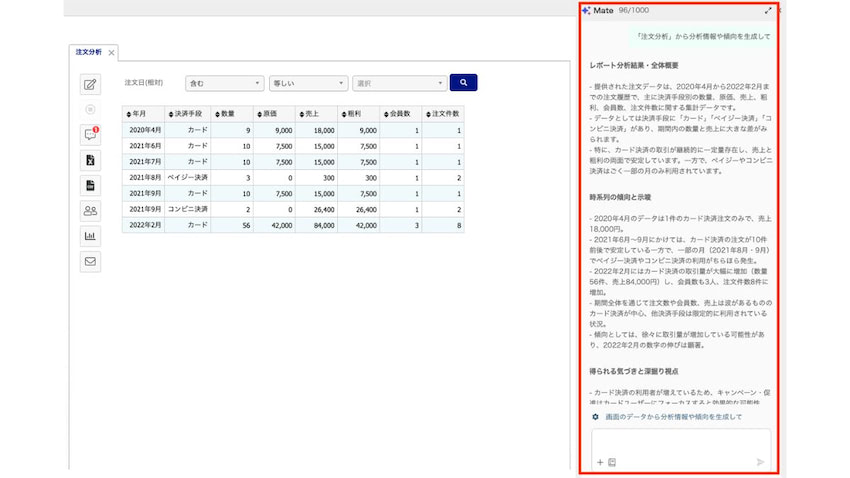Open the 含む condition dropdown

224,83
